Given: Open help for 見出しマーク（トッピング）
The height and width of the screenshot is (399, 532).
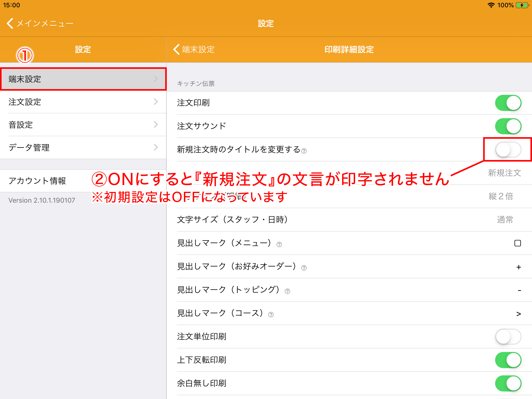Looking at the screenshot, I should coord(287,291).
